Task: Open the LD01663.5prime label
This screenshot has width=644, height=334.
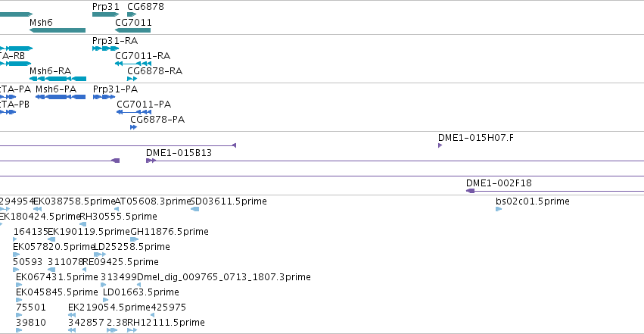Action: (141, 292)
